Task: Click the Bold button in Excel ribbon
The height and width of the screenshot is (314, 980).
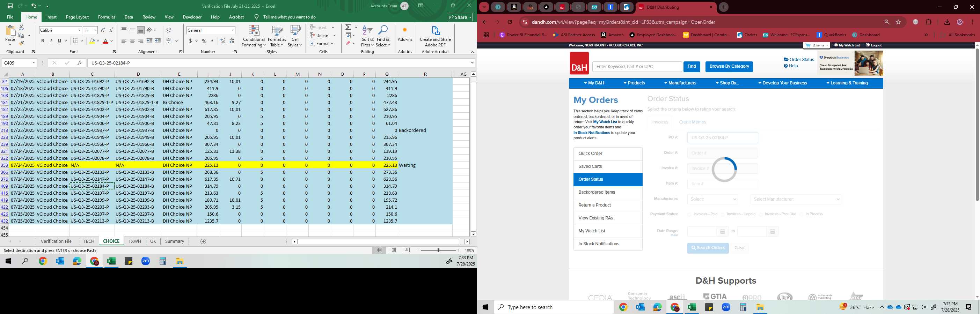Action: (43, 41)
